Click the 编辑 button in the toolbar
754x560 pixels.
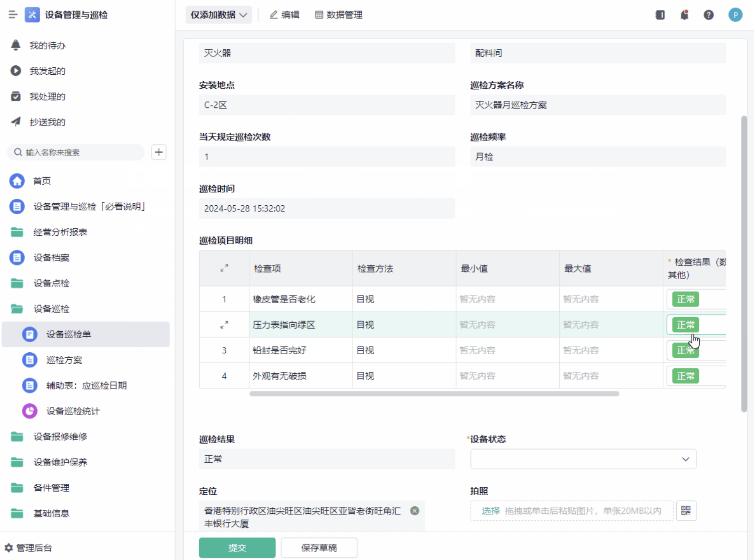(x=284, y=15)
